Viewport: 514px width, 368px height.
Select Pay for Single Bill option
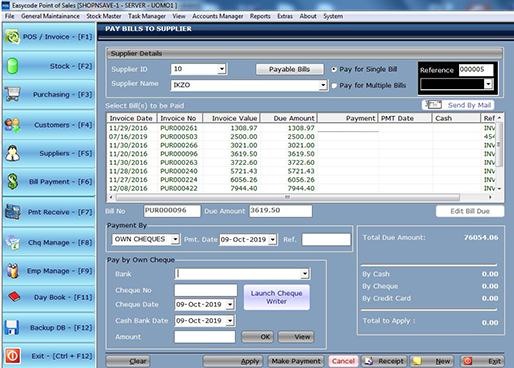(x=334, y=69)
